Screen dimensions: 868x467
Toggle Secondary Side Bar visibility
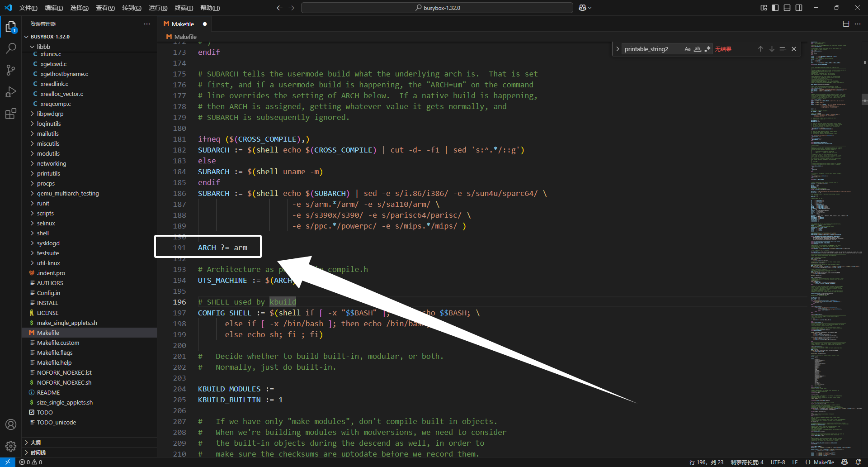pos(799,8)
